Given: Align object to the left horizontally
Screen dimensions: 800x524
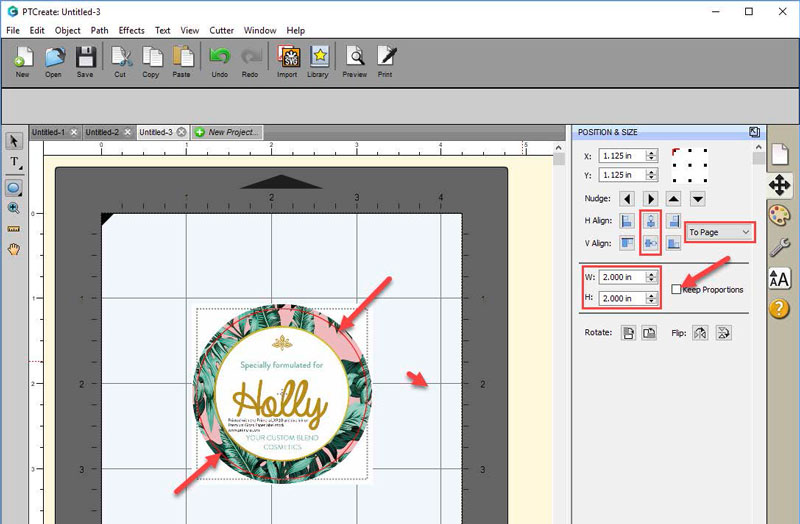Looking at the screenshot, I should click(627, 221).
